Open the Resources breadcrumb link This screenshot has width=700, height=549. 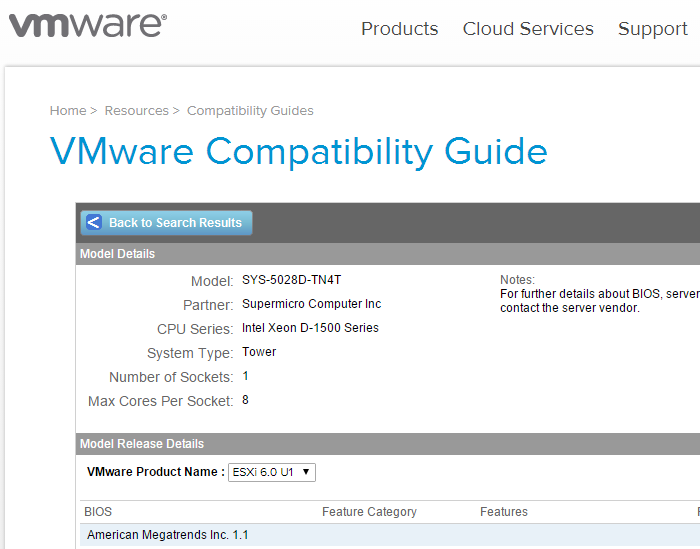137,110
